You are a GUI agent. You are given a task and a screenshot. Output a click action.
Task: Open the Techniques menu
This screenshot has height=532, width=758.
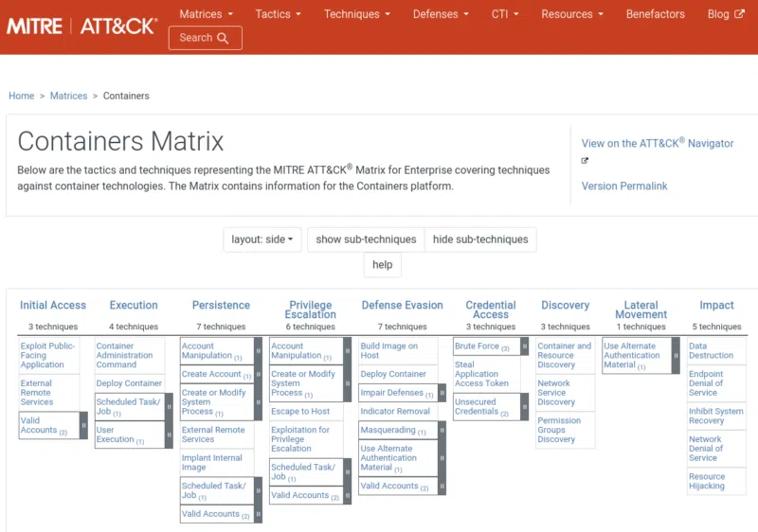tap(357, 14)
